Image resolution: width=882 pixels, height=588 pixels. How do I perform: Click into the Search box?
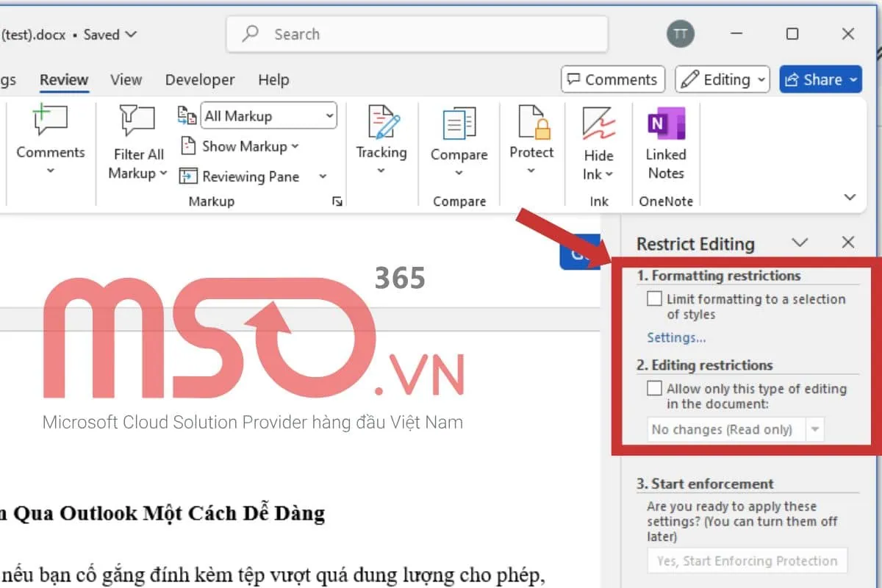[x=417, y=34]
